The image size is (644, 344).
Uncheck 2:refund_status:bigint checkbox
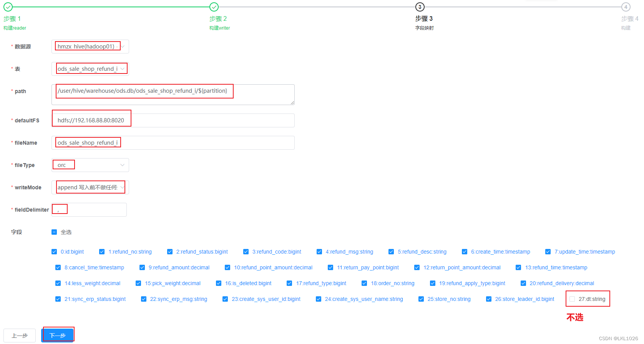(x=170, y=252)
